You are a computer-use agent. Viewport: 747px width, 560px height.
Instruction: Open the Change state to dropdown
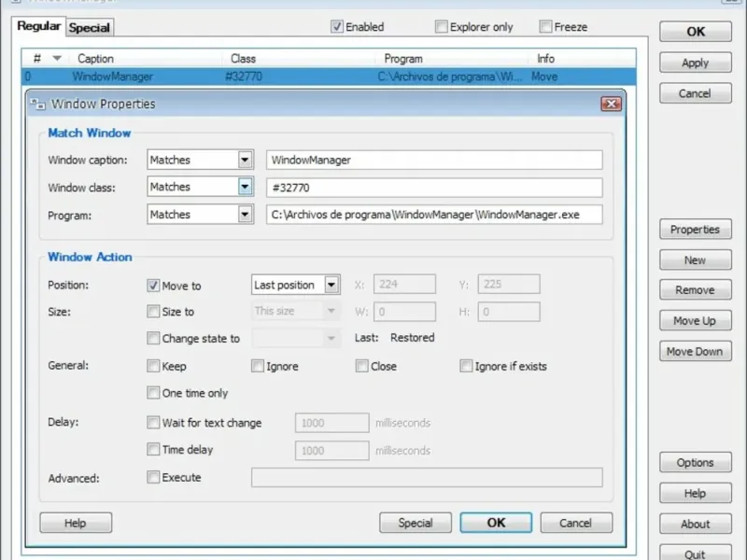click(x=331, y=338)
